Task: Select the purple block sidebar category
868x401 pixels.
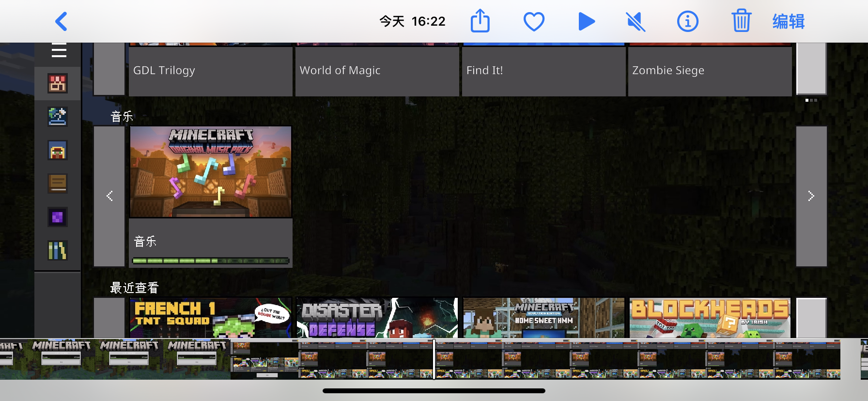Action: coord(58,217)
